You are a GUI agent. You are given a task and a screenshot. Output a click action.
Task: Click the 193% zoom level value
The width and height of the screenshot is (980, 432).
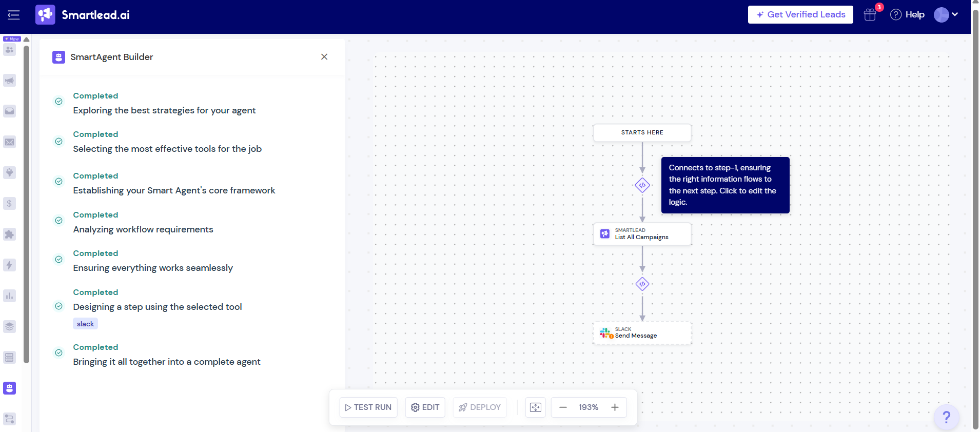(x=589, y=407)
